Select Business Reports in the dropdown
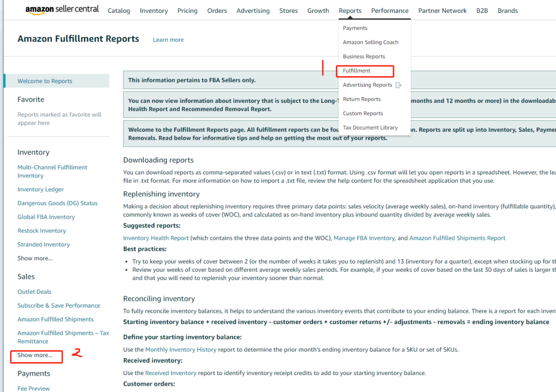The image size is (556, 392). coord(364,57)
